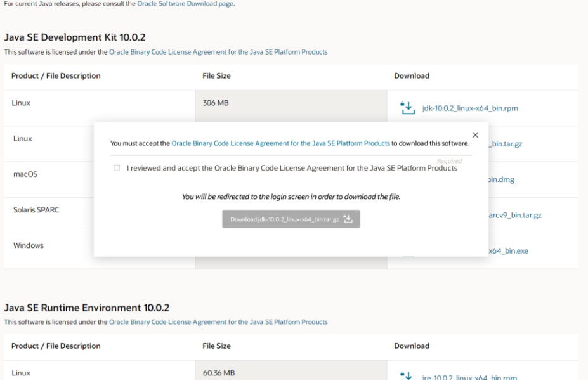Click download icon beside jdk-10.0.2_linux-x64_bin.rpm
The image size is (588, 383).
coord(408,108)
